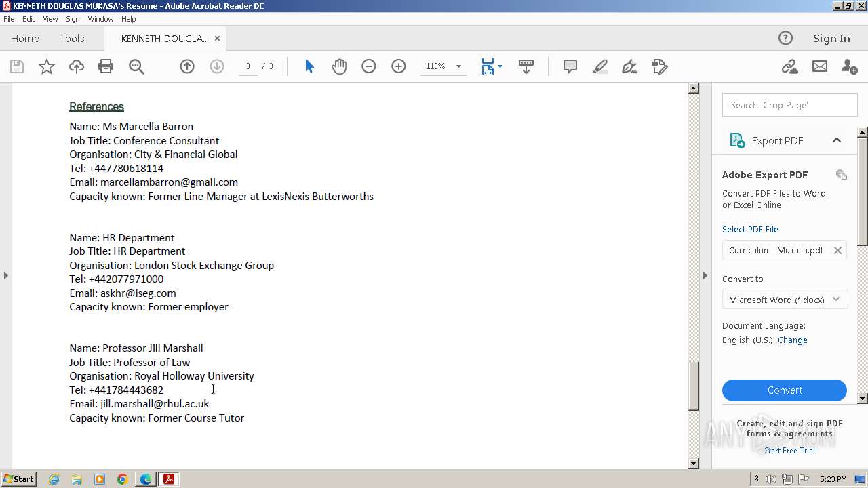The width and height of the screenshot is (868, 488).
Task: Click the References heading text
Action: coord(96,106)
